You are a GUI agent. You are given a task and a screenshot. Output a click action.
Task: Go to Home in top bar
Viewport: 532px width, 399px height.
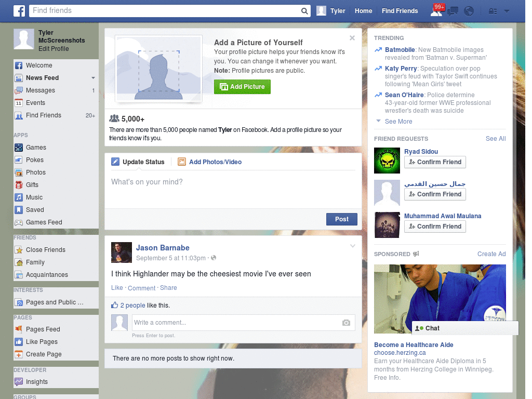tap(363, 11)
